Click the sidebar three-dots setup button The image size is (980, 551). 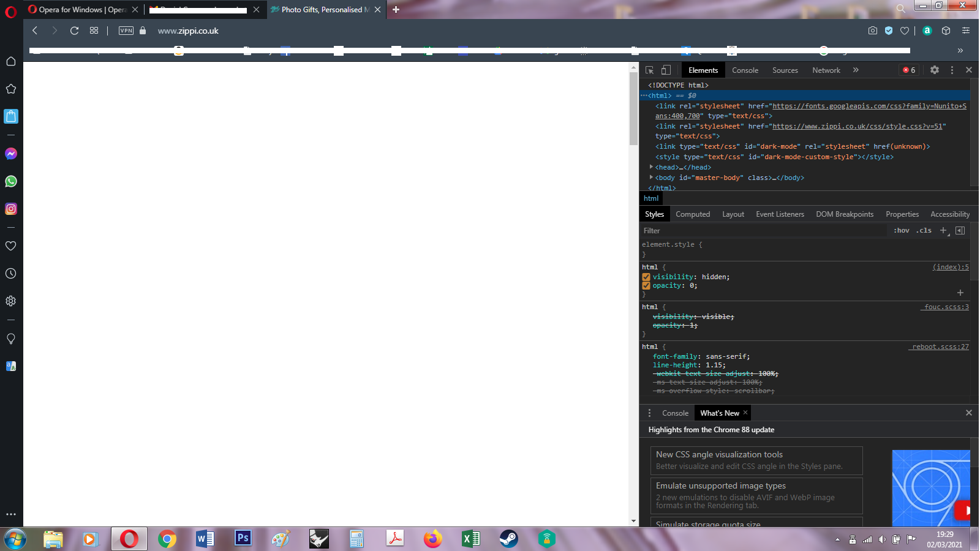(11, 514)
